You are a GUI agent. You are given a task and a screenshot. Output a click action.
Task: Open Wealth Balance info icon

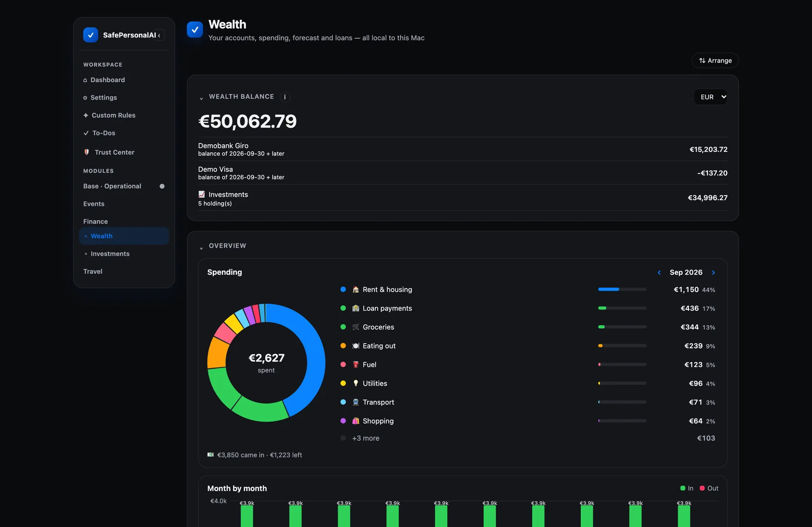point(285,97)
